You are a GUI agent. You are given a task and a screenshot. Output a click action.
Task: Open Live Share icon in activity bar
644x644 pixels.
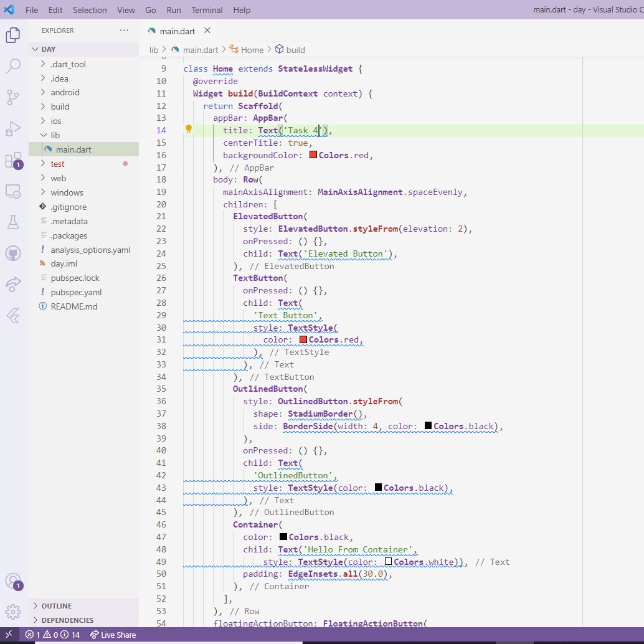point(13,284)
